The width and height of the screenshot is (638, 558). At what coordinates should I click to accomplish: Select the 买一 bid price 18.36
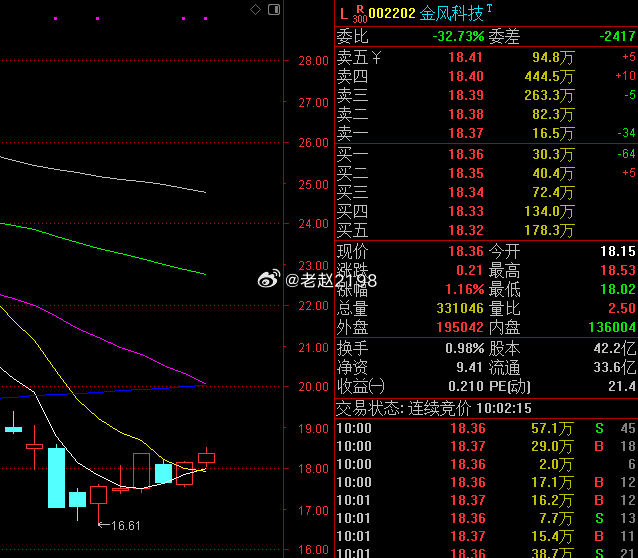[x=465, y=154]
